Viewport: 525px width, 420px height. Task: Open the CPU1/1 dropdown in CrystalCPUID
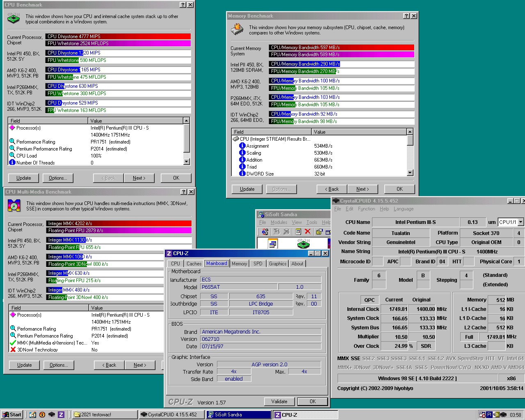(520, 222)
